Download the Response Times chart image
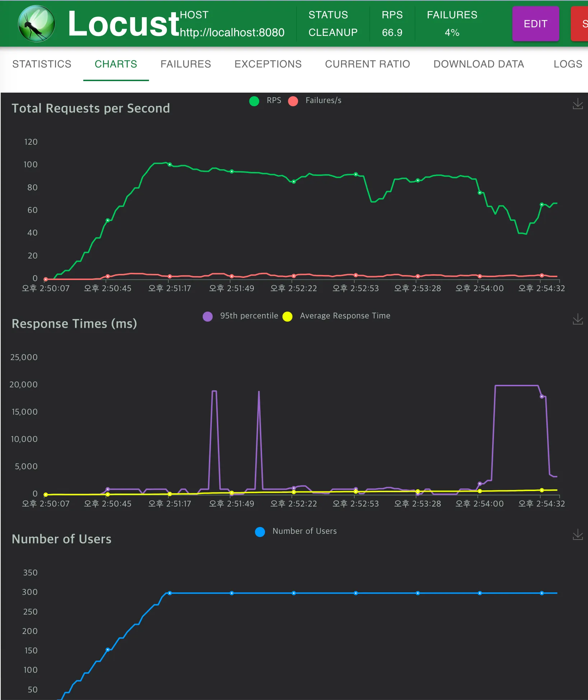Image resolution: width=588 pixels, height=700 pixels. [x=578, y=319]
